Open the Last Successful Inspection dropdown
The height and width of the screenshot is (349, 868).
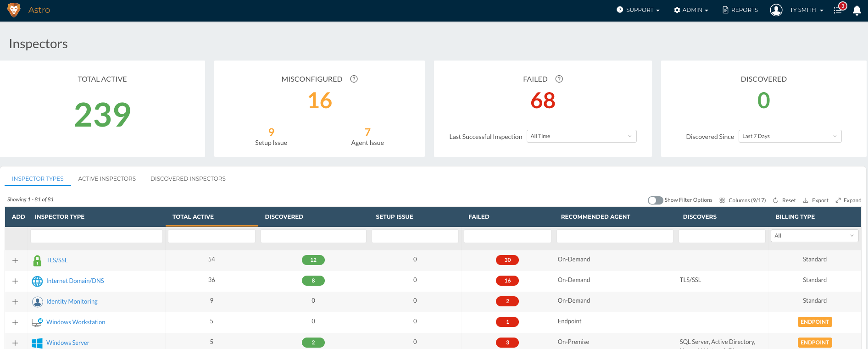click(x=581, y=136)
